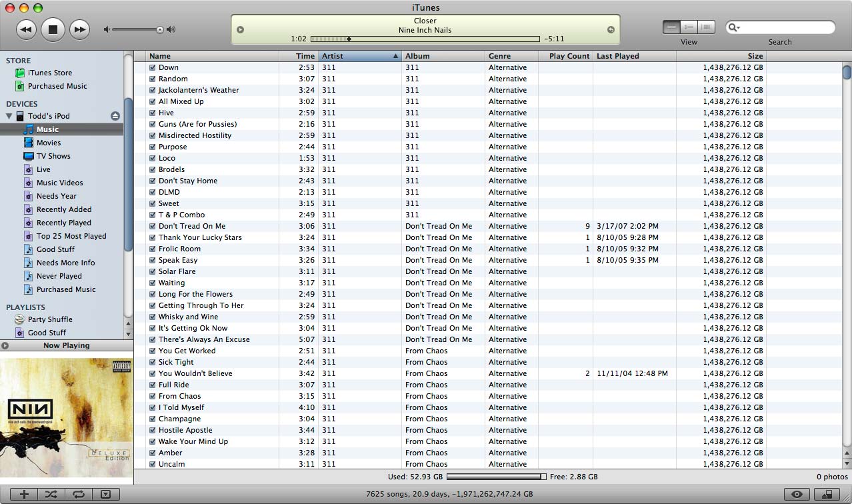Screen dimensions: 852x504
Task: Seek within Closer's playback progress bar
Action: click(x=425, y=39)
